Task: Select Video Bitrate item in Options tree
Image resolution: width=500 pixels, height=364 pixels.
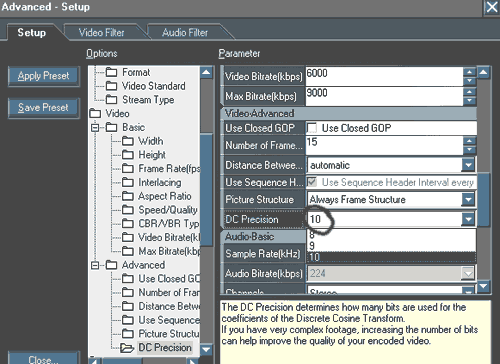Action: point(169,237)
